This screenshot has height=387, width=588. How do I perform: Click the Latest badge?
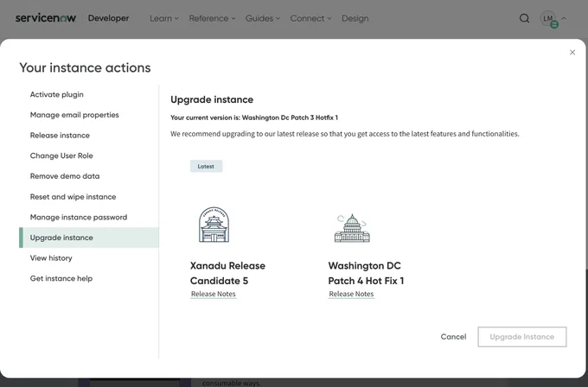tap(207, 167)
